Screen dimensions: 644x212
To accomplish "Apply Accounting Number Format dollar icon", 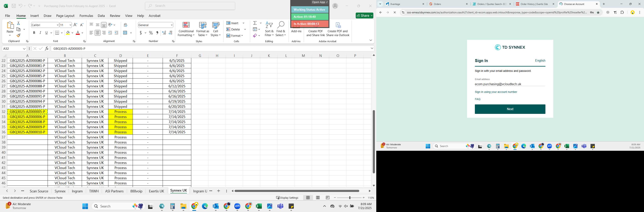I will pyautogui.click(x=141, y=33).
